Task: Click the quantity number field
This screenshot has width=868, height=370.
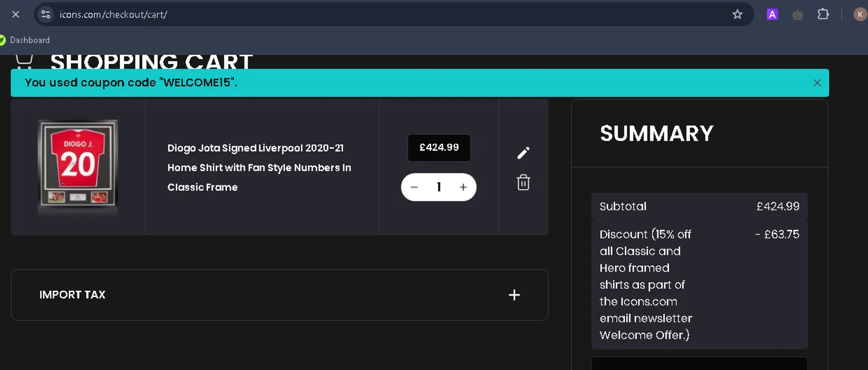Action: tap(439, 187)
